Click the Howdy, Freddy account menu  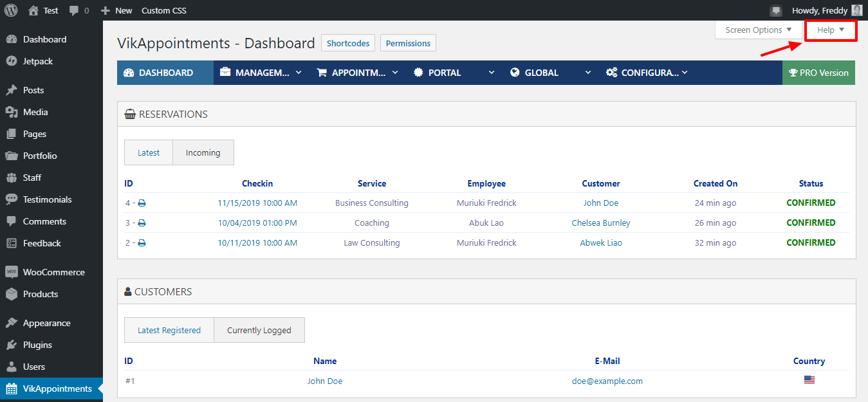coord(827,10)
